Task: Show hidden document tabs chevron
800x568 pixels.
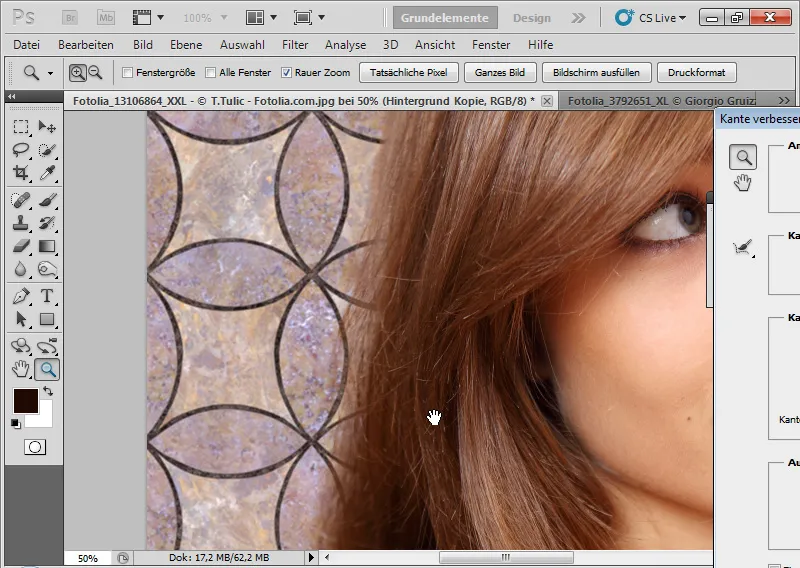Action: [x=784, y=101]
